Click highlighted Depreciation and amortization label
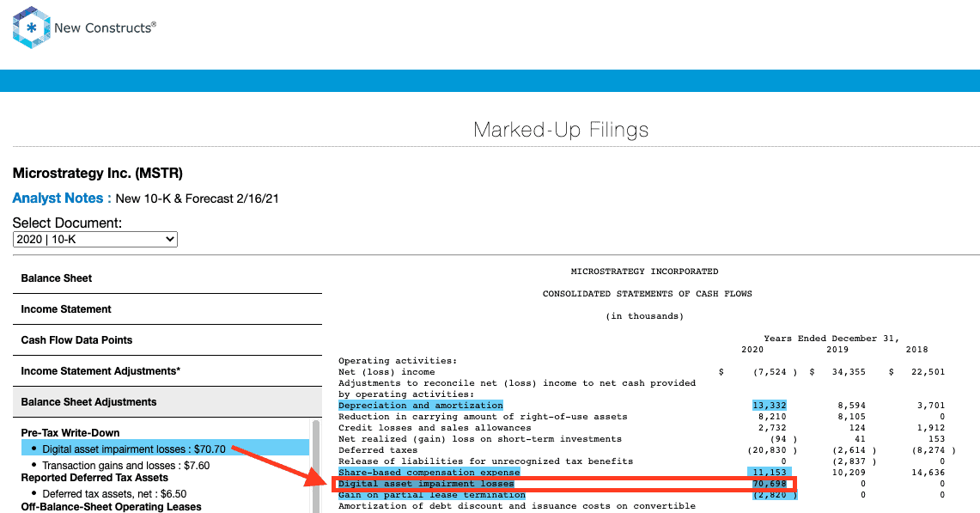The image size is (980, 513). pos(421,406)
